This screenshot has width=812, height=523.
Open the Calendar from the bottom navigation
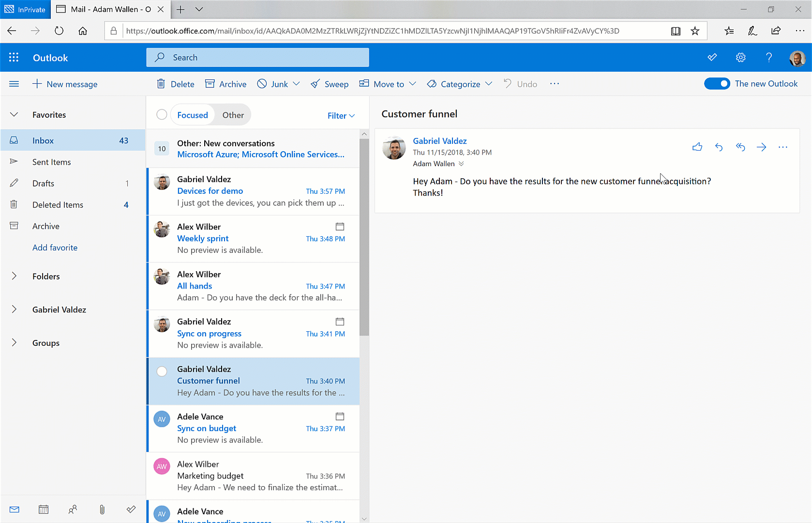(x=44, y=509)
